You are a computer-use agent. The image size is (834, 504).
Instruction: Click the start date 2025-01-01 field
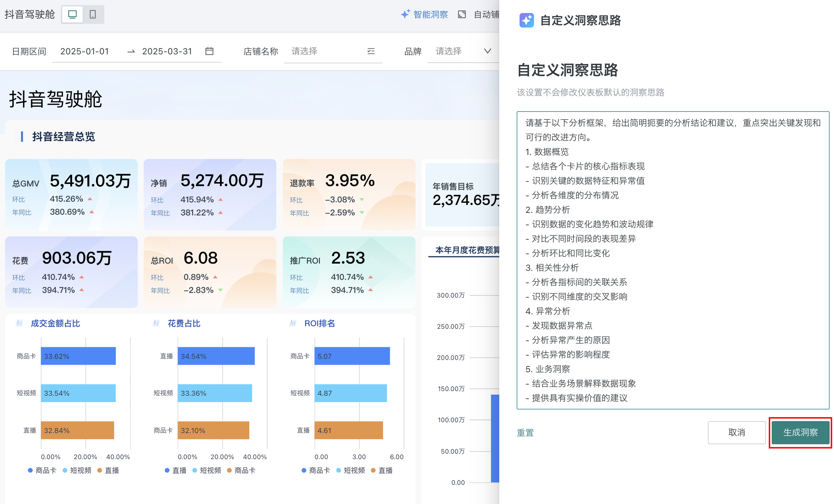click(x=85, y=51)
